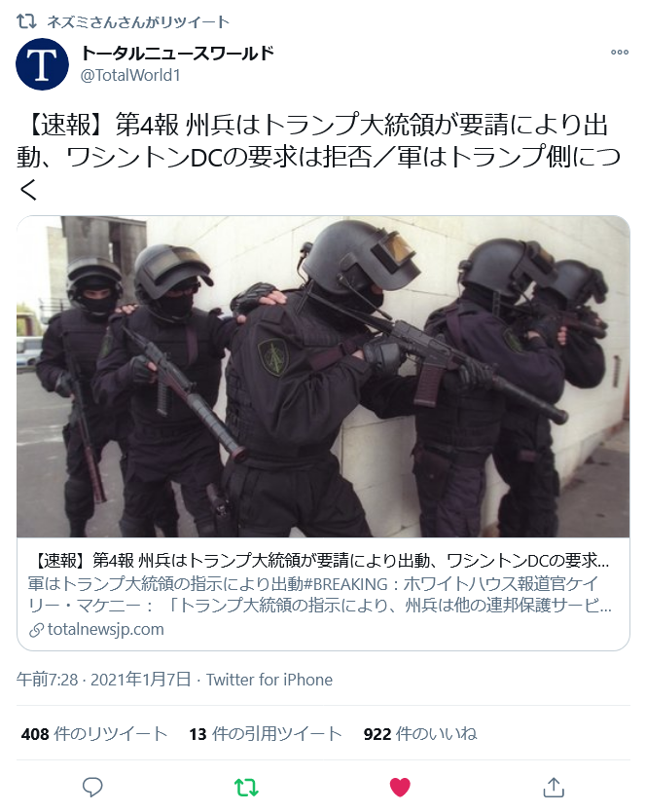Open tweet timestamp 午前7:28 · 2021年1月7日
The image size is (646, 812).
103,680
